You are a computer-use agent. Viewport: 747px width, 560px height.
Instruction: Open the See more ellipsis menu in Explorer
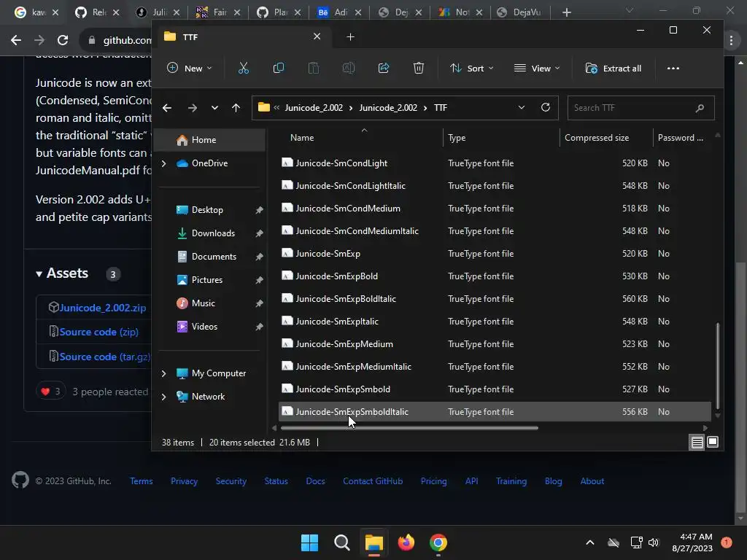click(673, 68)
